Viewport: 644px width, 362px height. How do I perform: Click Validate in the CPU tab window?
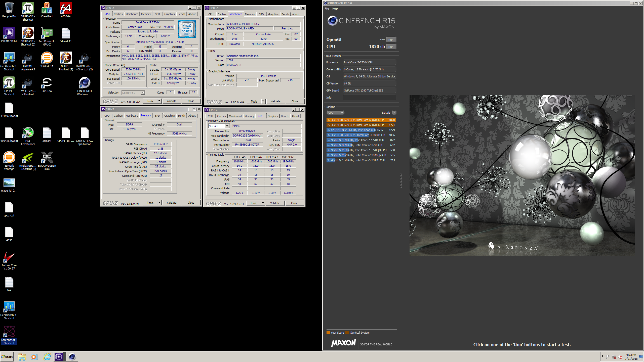[172, 101]
